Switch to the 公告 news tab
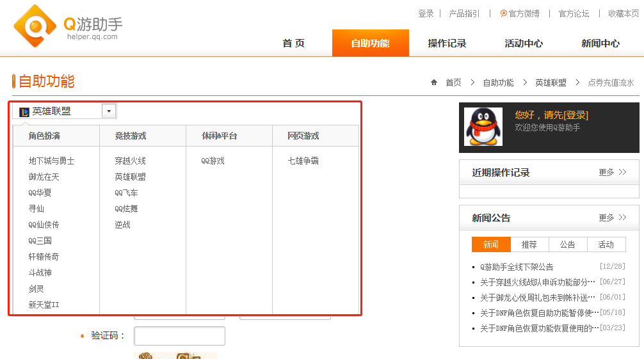Viewport: 644px width, 359px height. 568,244
